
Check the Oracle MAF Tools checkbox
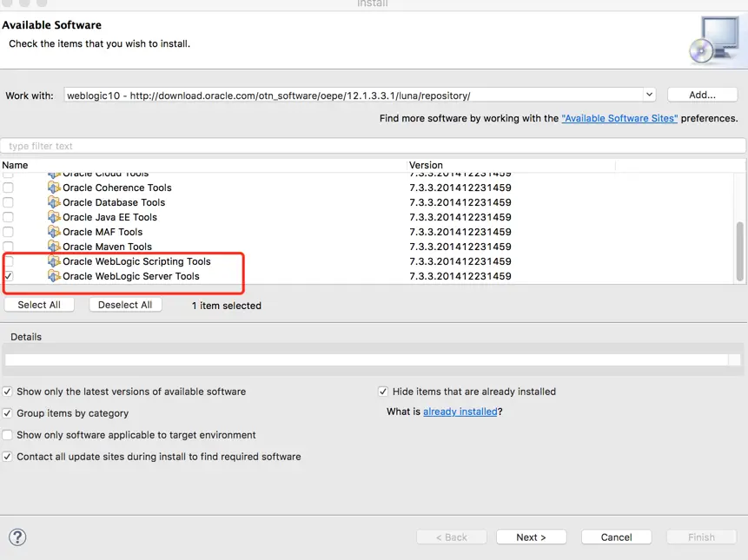(8, 232)
